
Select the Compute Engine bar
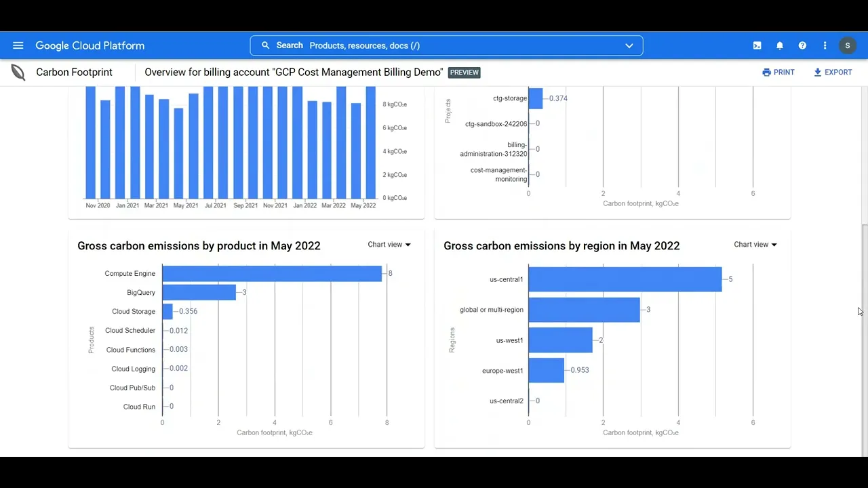tap(272, 274)
